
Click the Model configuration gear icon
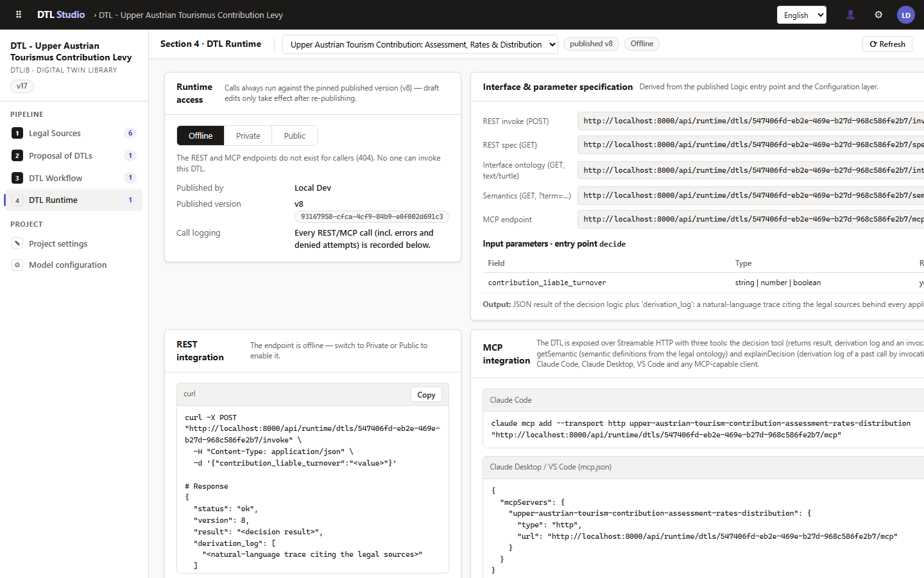pyautogui.click(x=17, y=265)
